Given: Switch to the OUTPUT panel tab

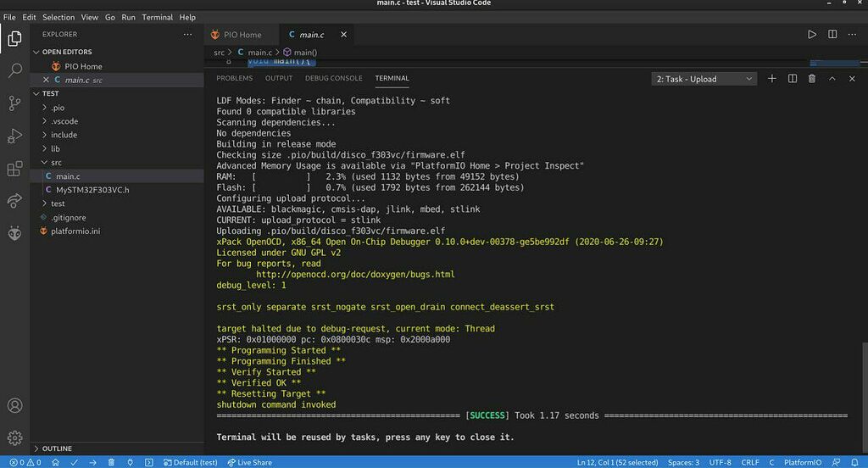Looking at the screenshot, I should coord(278,78).
